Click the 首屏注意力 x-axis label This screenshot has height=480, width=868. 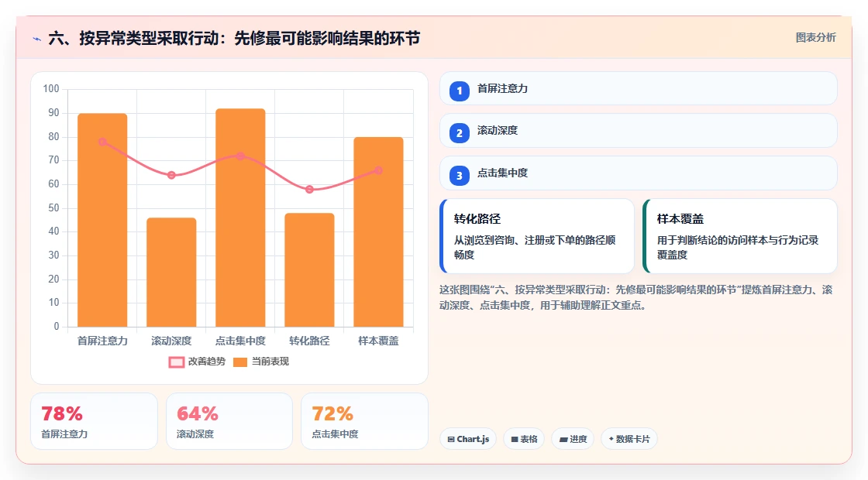tap(102, 341)
